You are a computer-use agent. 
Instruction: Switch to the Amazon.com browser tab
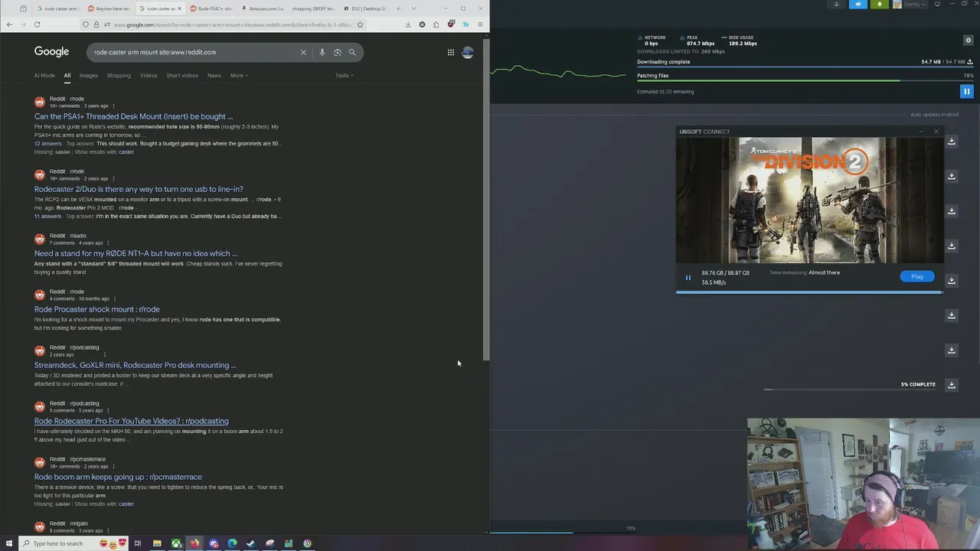[262, 8]
